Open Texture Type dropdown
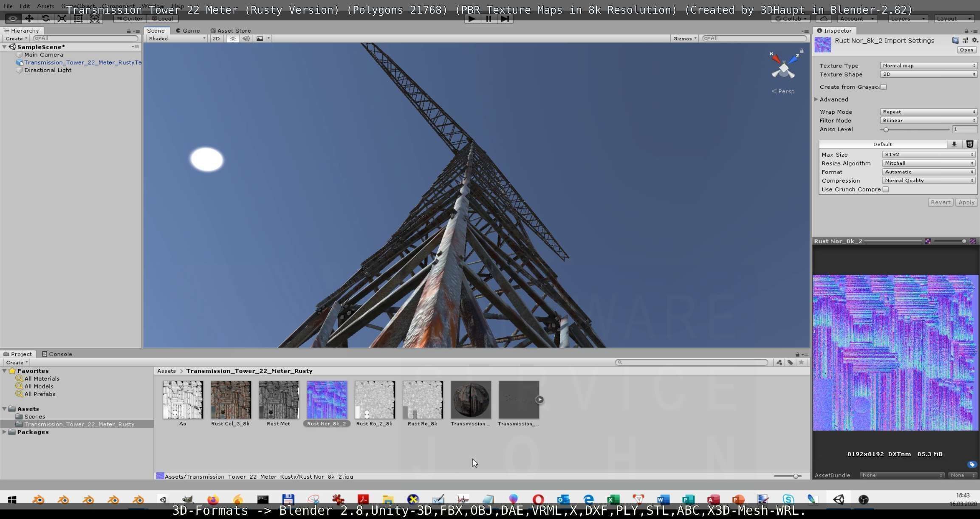980x519 pixels. 929,66
